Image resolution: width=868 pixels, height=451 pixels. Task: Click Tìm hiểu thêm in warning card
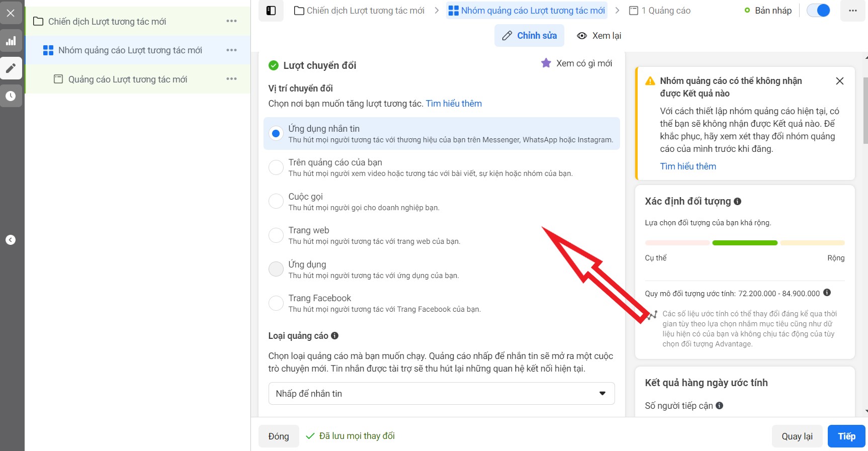688,166
